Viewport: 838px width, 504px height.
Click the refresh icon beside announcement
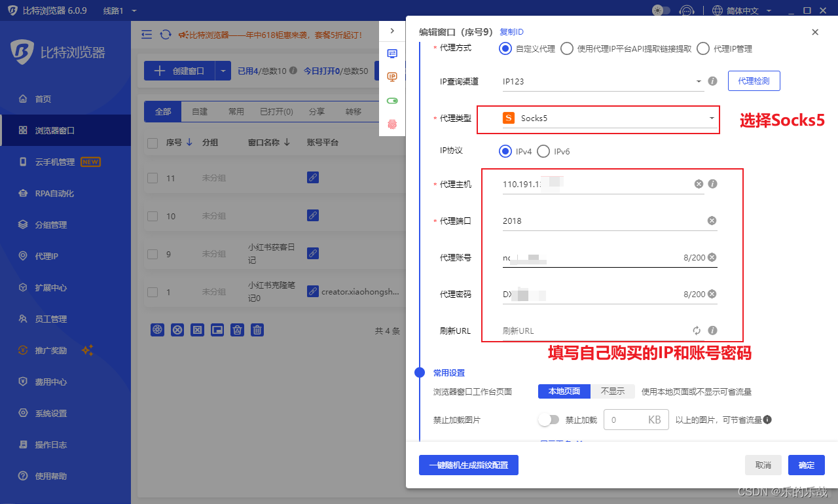[x=166, y=35]
